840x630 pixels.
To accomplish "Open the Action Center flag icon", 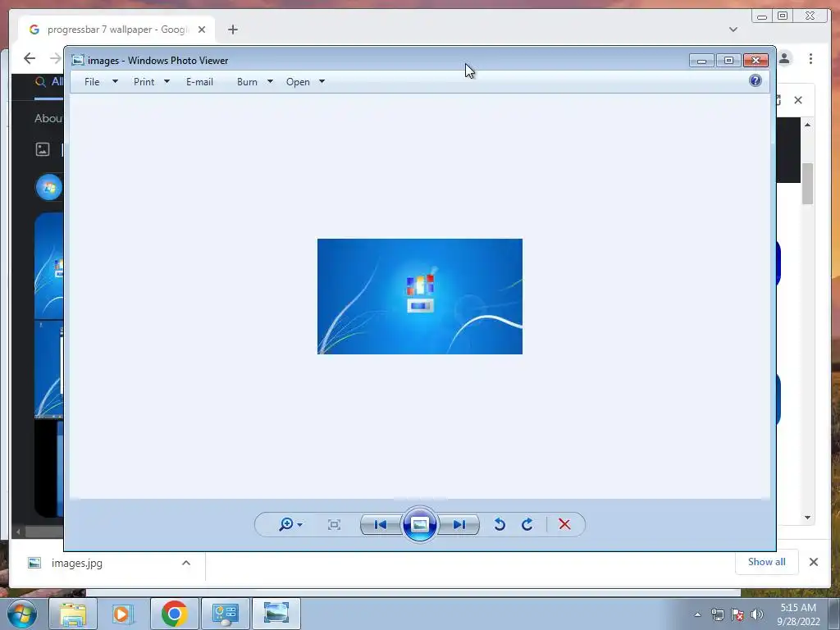I will pyautogui.click(x=737, y=614).
